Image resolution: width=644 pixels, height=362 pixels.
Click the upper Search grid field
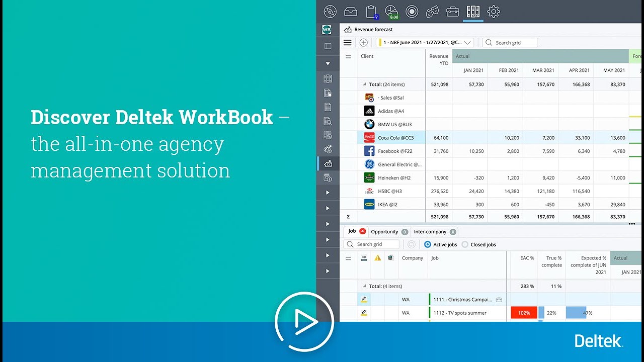(510, 43)
